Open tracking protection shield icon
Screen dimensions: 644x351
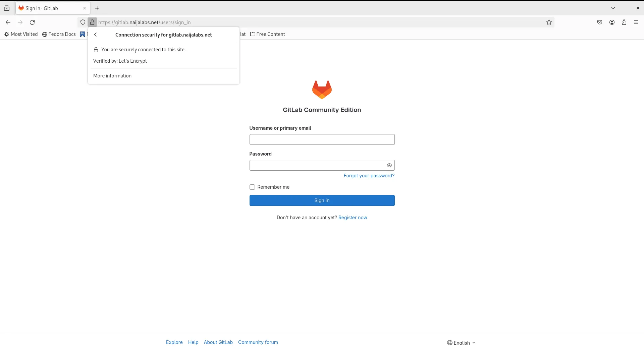coord(83,22)
